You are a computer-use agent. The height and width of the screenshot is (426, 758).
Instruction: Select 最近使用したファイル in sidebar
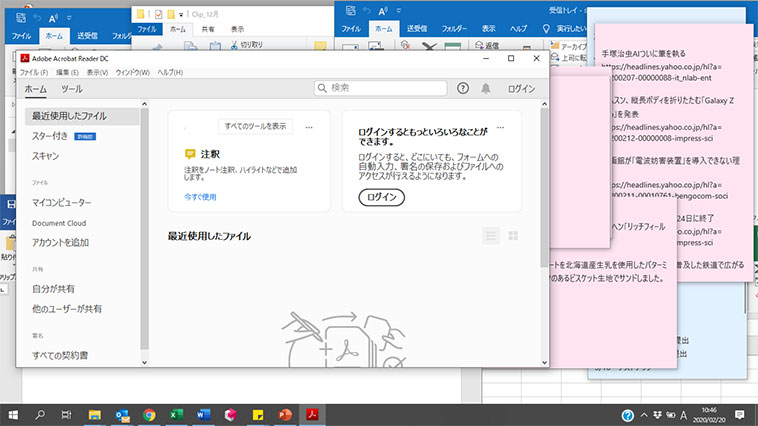(x=82, y=116)
